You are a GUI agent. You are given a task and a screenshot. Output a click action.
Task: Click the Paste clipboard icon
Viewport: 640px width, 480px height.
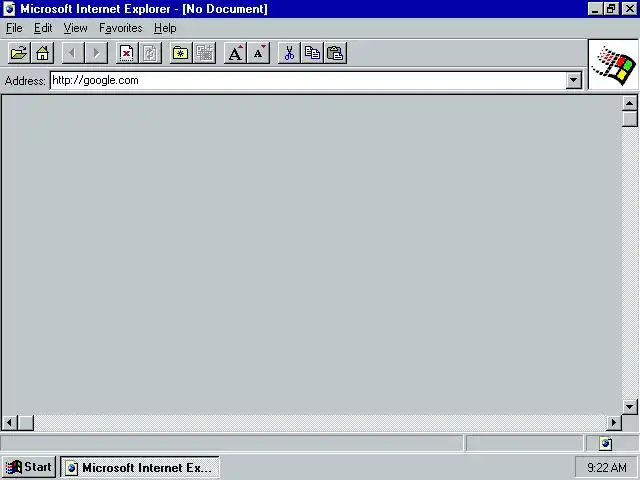(x=336, y=53)
